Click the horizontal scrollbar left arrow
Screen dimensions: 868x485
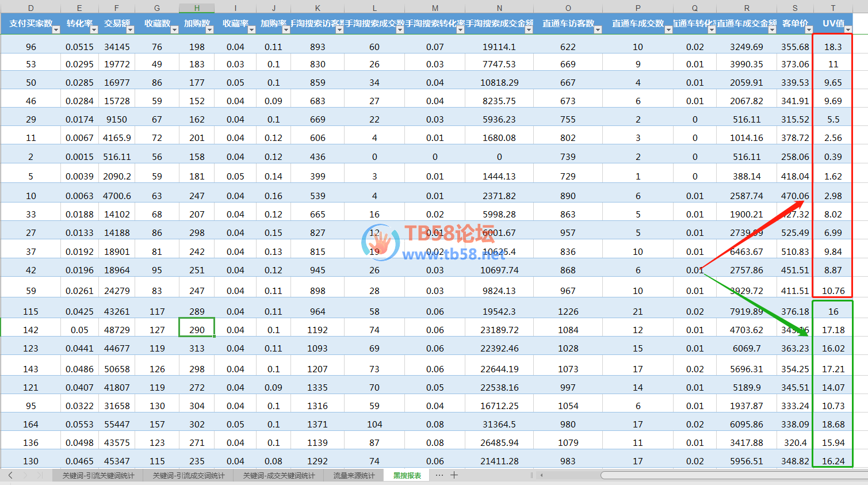[541, 475]
